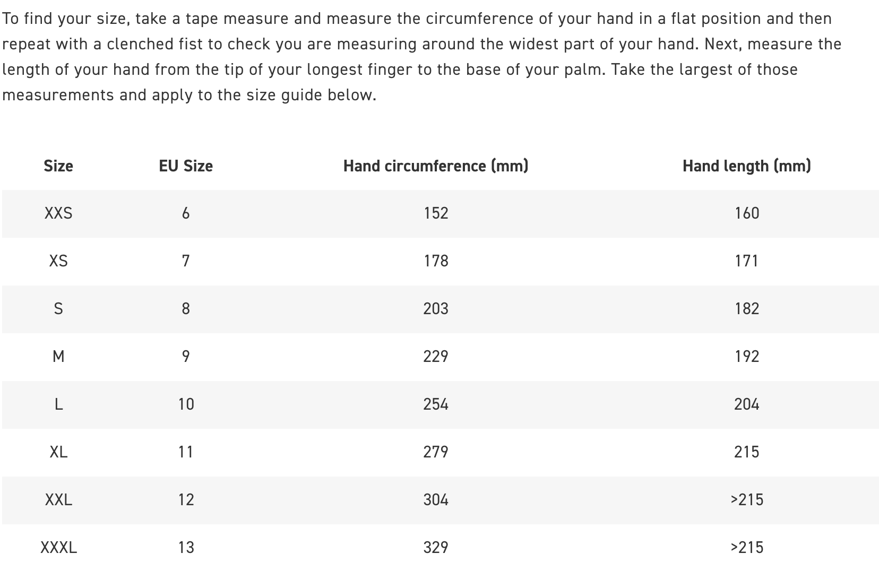Viewport: 879px width, 588px height.
Task: Click the 254 hand circumference value
Action: (436, 404)
